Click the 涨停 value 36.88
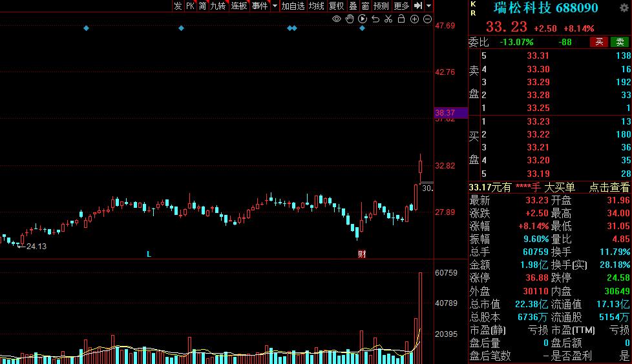 tap(537, 278)
